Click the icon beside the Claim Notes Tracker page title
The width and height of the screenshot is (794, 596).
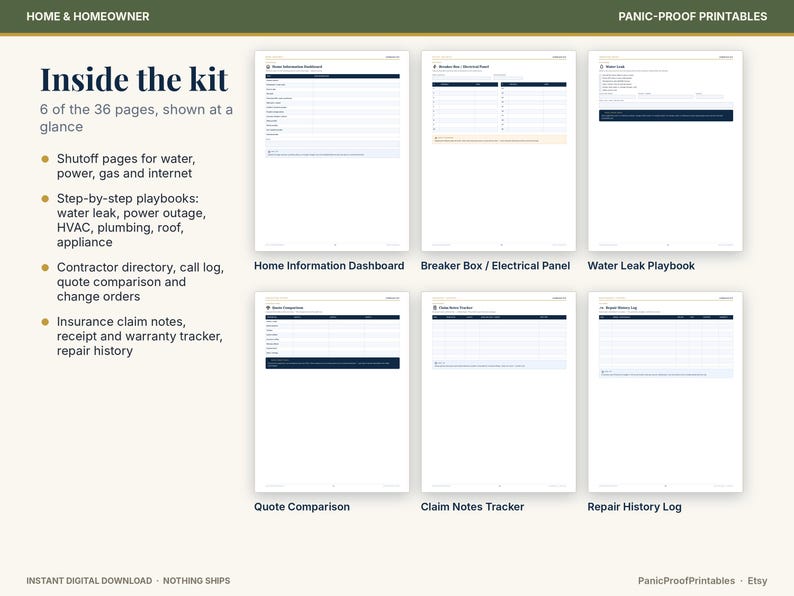click(434, 308)
